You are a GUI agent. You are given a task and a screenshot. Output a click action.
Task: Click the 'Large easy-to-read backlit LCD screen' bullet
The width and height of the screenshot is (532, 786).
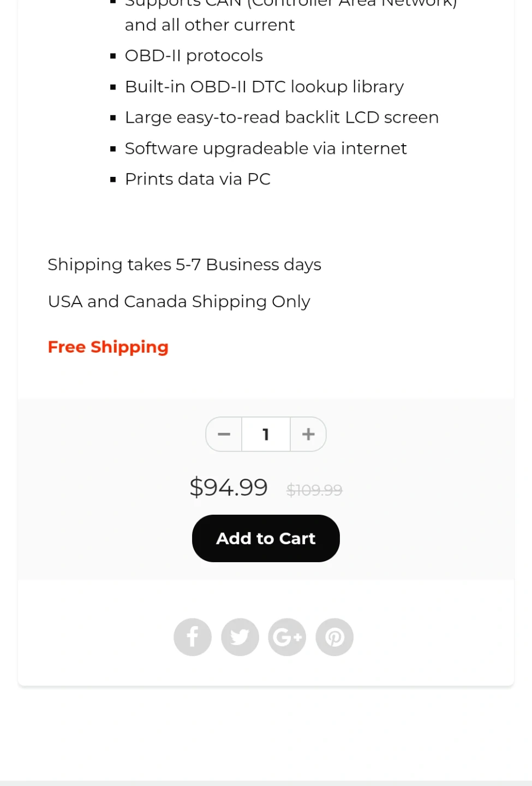[282, 117]
